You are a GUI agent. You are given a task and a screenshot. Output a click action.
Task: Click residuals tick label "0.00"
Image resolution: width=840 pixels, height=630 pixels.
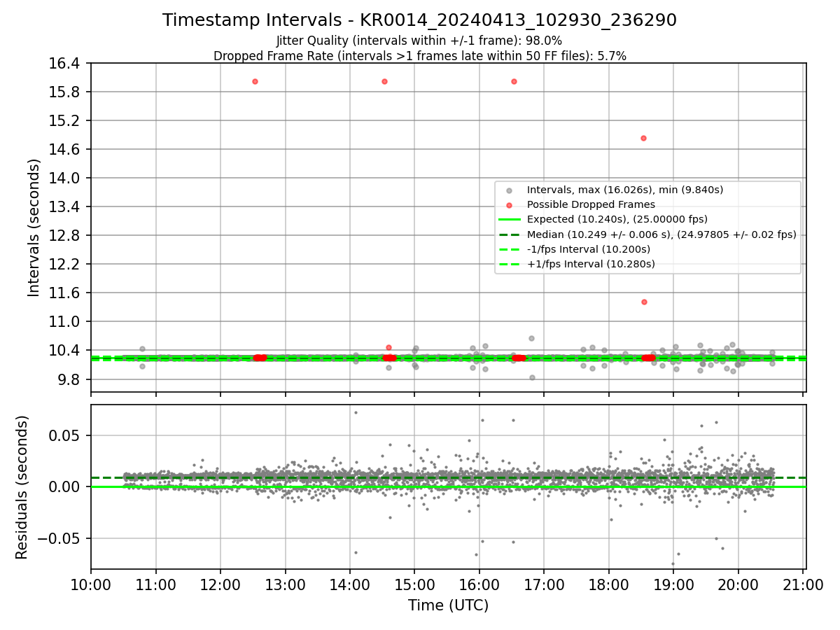(x=66, y=487)
